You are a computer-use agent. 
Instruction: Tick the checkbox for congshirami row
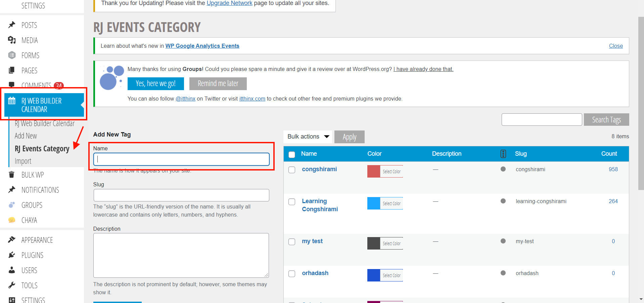(x=292, y=170)
